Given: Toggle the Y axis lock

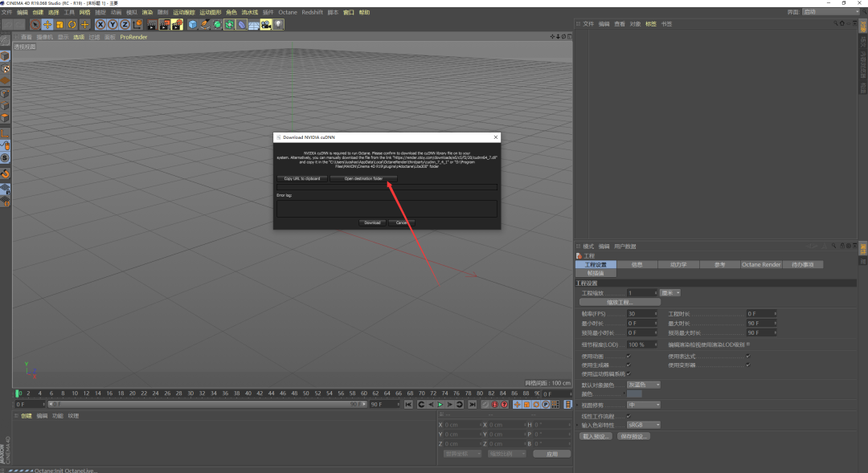Looking at the screenshot, I should 113,24.
